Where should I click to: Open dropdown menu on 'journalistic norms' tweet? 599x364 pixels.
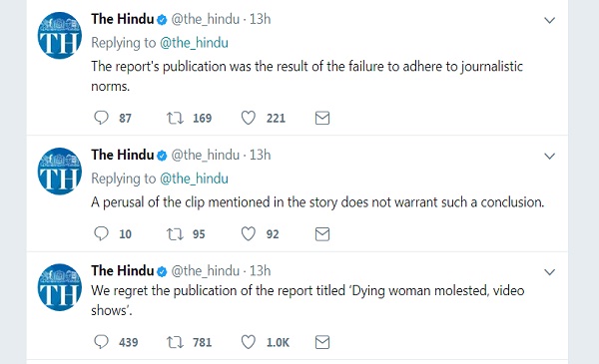(549, 20)
